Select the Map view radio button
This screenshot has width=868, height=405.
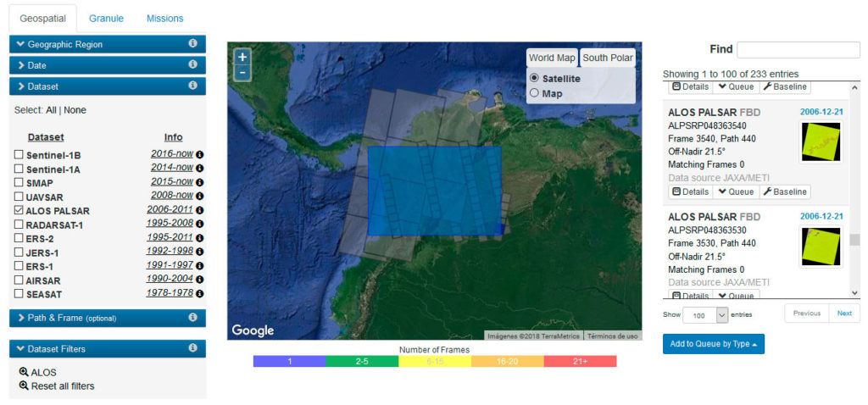pos(534,93)
